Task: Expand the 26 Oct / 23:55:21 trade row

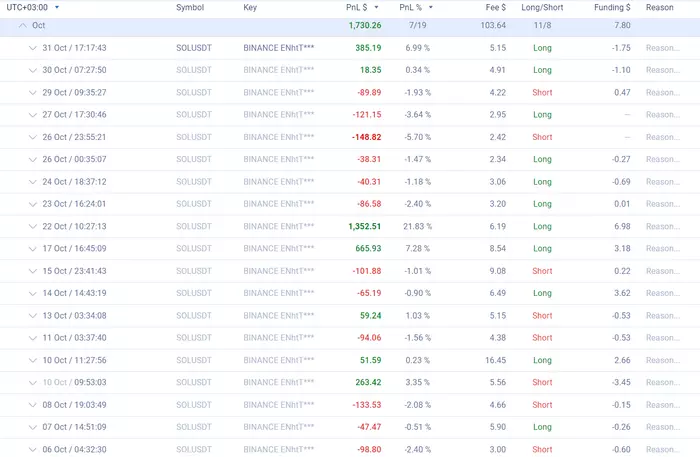Action: pos(33,137)
